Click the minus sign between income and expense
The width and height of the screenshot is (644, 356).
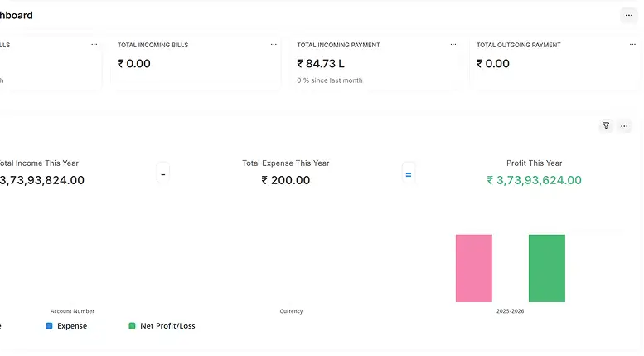coord(163,174)
